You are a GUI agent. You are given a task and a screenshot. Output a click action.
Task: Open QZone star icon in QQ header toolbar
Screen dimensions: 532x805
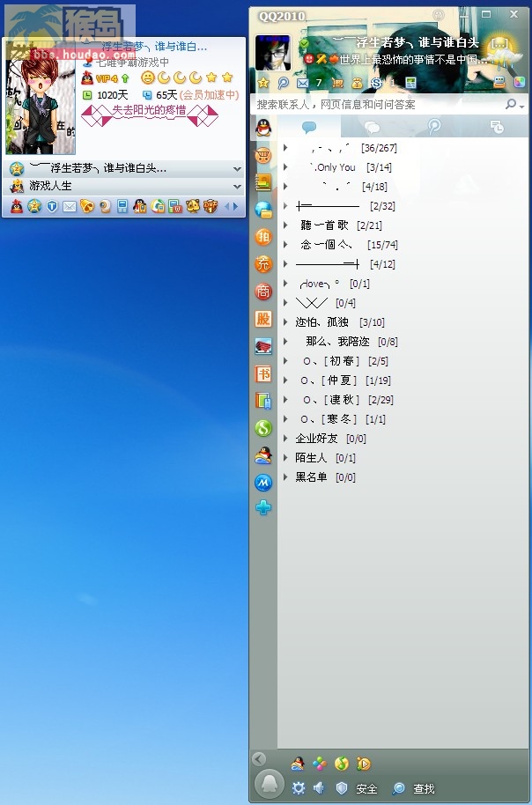pyautogui.click(x=263, y=82)
